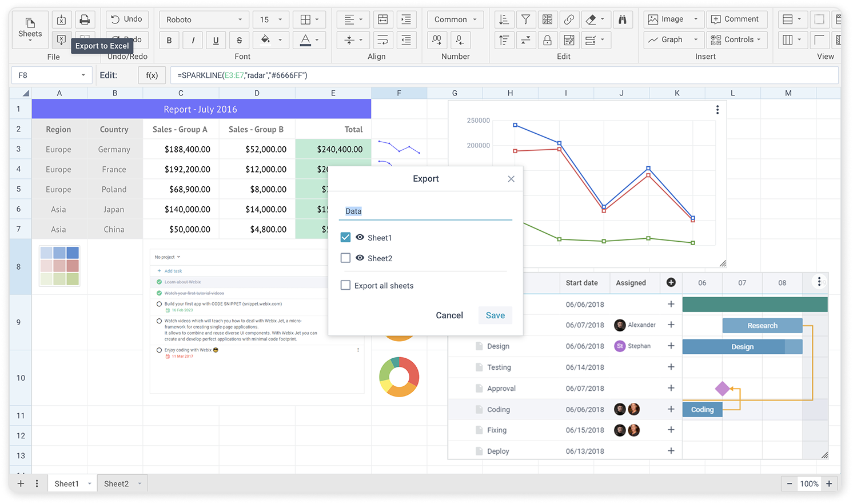Viewport: 853px width, 504px height.
Task: Click the merge cells icon in Align group
Action: pos(383,19)
